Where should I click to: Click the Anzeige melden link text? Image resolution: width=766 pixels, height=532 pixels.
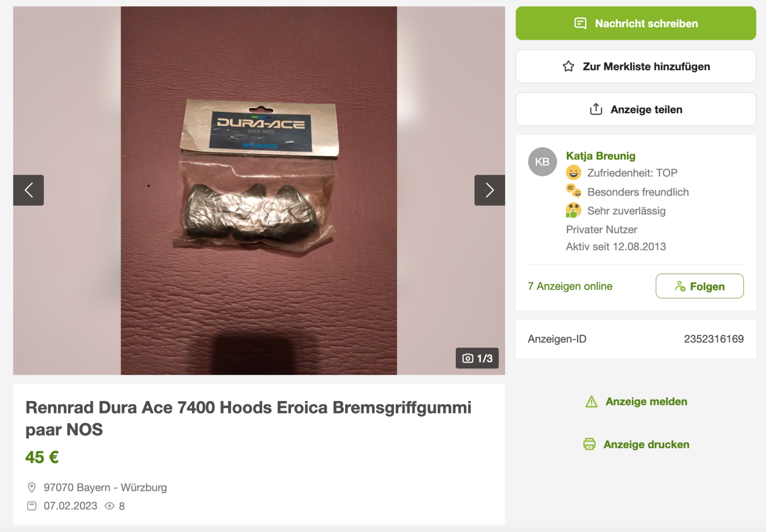pos(646,401)
